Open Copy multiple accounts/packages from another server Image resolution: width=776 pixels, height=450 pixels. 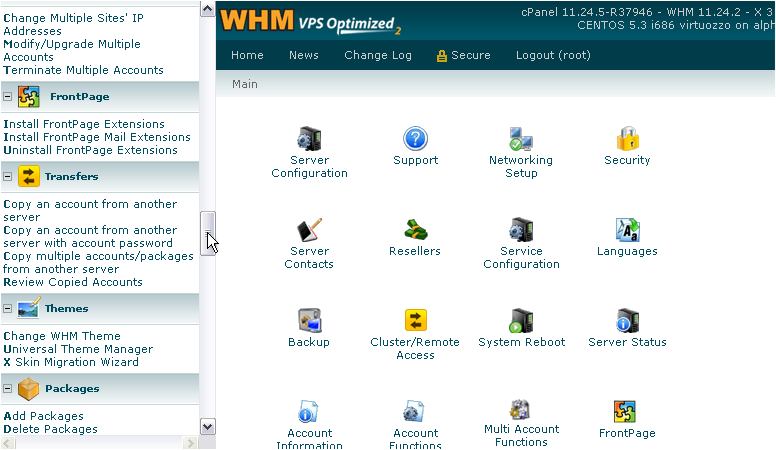[x=98, y=262]
